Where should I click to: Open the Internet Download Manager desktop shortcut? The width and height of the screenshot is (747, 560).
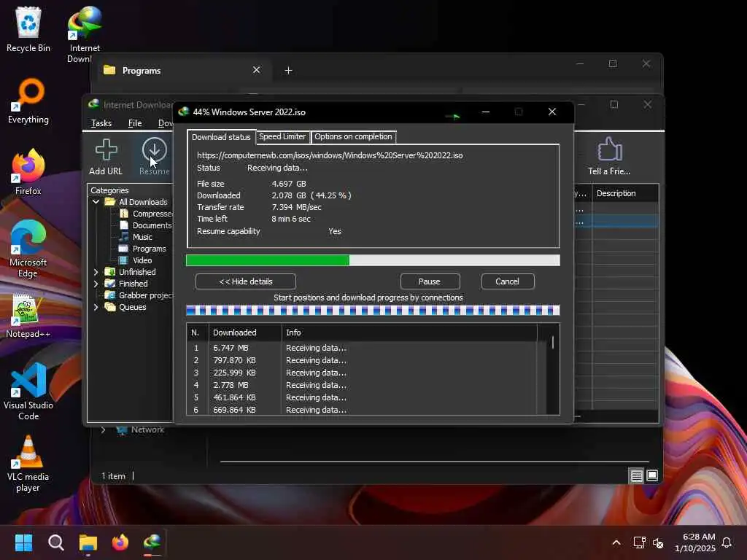(85, 34)
